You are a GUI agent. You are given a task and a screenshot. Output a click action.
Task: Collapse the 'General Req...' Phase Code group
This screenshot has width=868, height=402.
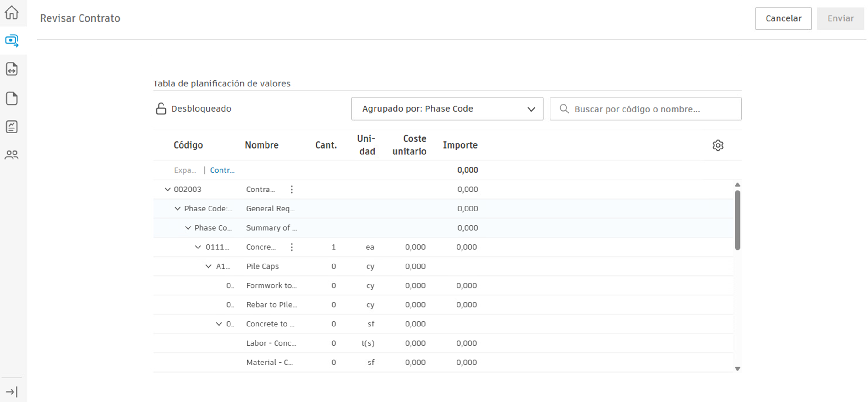tap(178, 209)
